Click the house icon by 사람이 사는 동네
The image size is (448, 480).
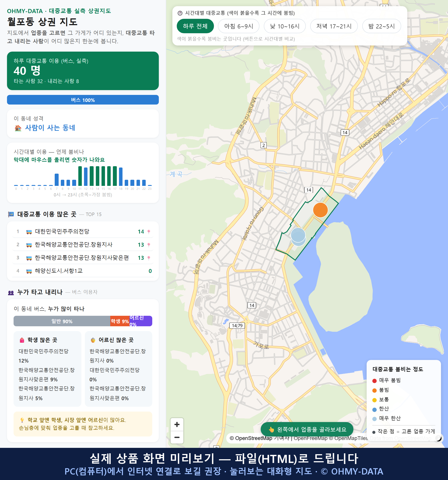pos(18,128)
